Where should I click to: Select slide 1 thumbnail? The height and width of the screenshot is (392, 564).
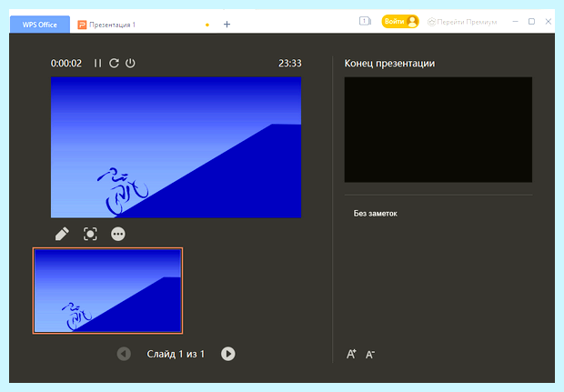click(x=107, y=290)
